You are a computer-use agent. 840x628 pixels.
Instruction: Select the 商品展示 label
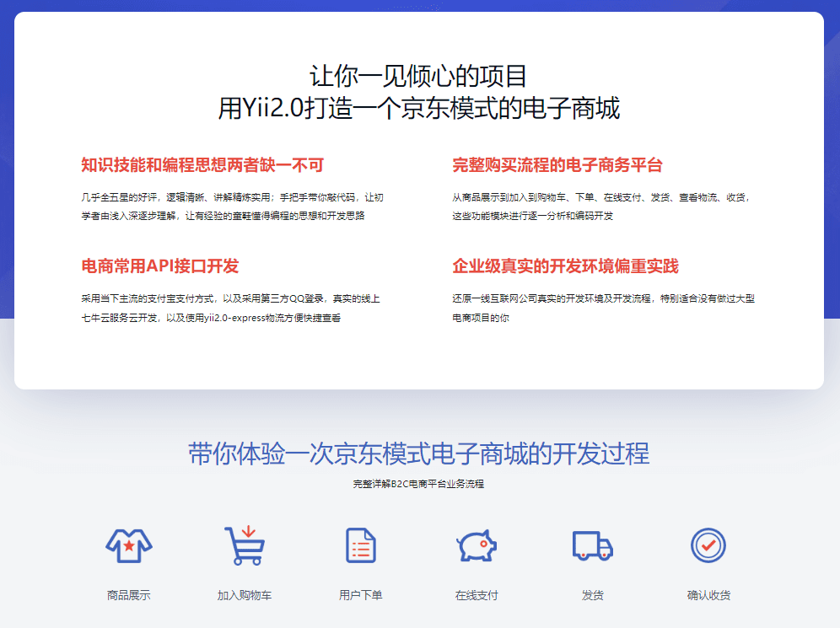tap(129, 595)
